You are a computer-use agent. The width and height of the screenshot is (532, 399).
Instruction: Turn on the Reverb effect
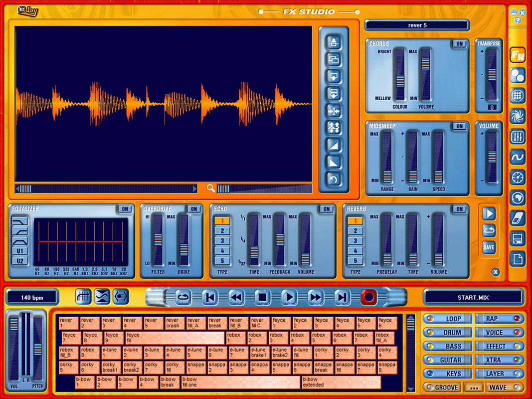459,209
